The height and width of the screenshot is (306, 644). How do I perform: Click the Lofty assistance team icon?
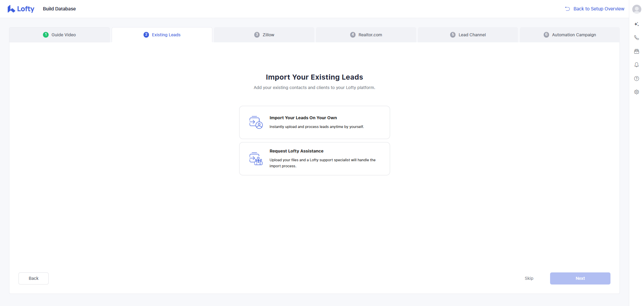256,159
